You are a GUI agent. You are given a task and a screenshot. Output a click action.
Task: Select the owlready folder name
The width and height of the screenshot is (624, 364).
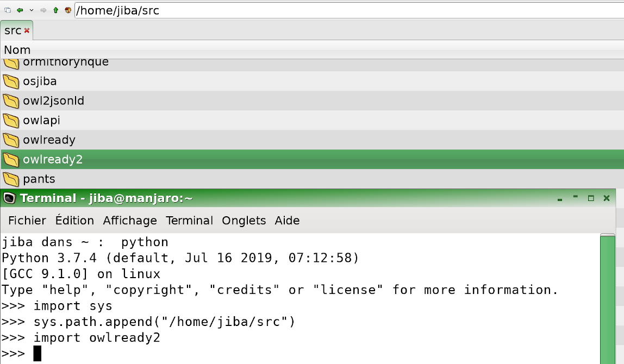(x=49, y=140)
